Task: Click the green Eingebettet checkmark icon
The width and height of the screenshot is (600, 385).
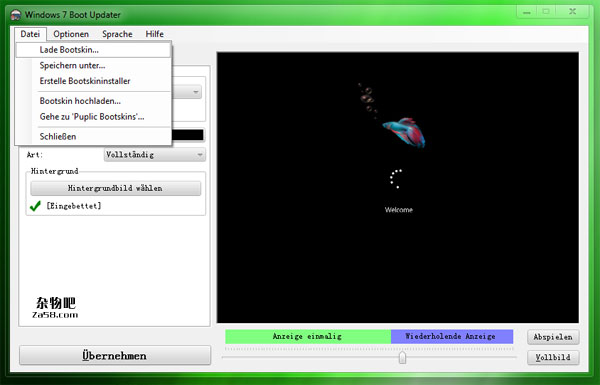Action: tap(35, 206)
